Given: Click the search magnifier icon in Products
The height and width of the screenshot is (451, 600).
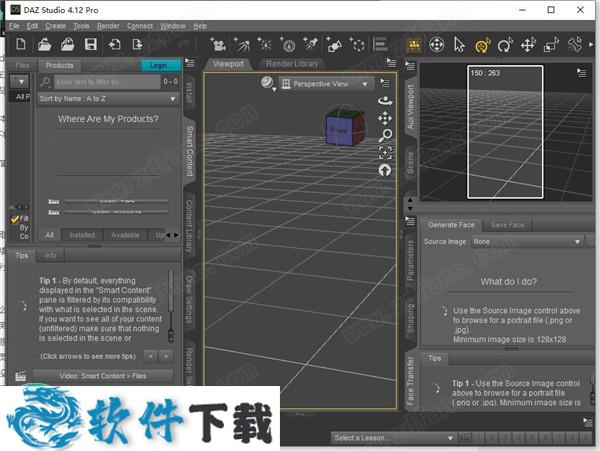Looking at the screenshot, I should tap(45, 81).
